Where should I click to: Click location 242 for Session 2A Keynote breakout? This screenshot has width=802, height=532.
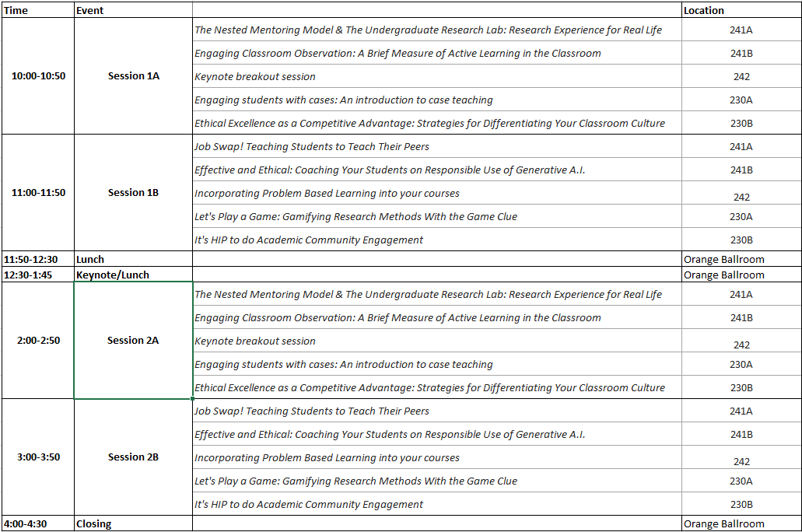pos(741,345)
